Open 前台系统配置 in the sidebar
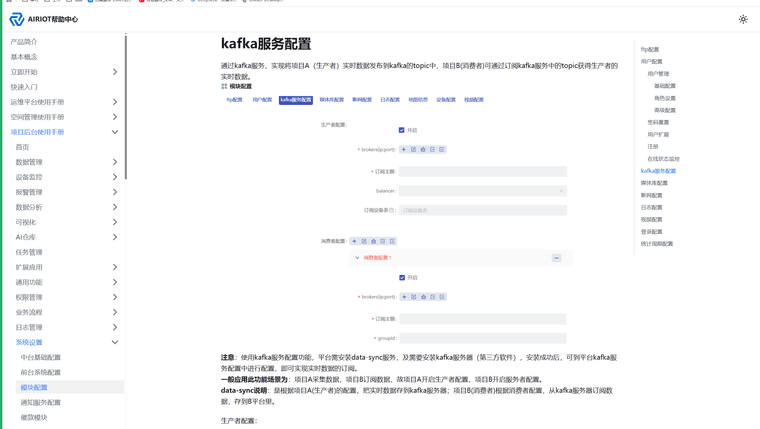The height and width of the screenshot is (429, 760). click(x=41, y=372)
